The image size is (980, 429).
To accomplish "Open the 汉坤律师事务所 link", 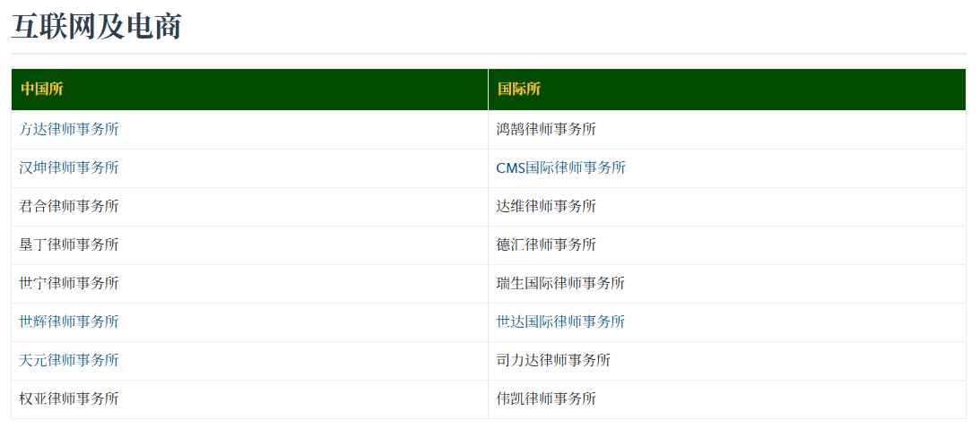I will pos(69,168).
